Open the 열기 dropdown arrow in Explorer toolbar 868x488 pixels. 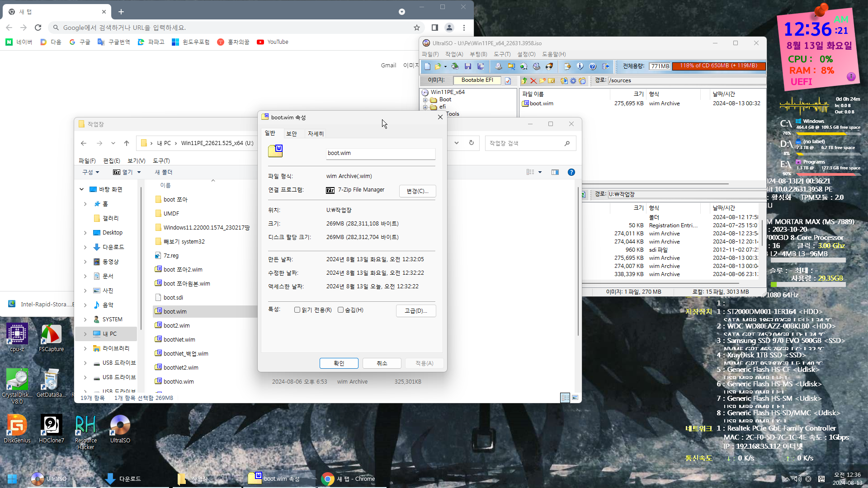click(x=139, y=172)
